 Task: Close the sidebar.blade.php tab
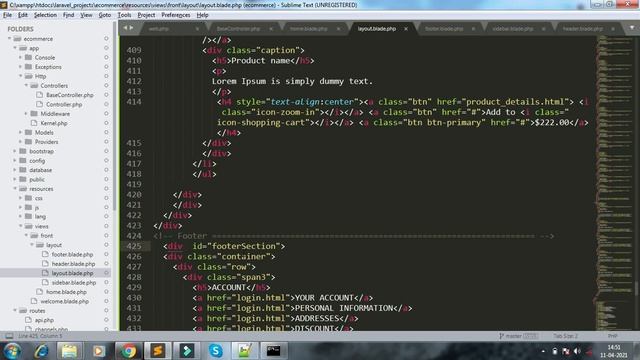(x=544, y=29)
